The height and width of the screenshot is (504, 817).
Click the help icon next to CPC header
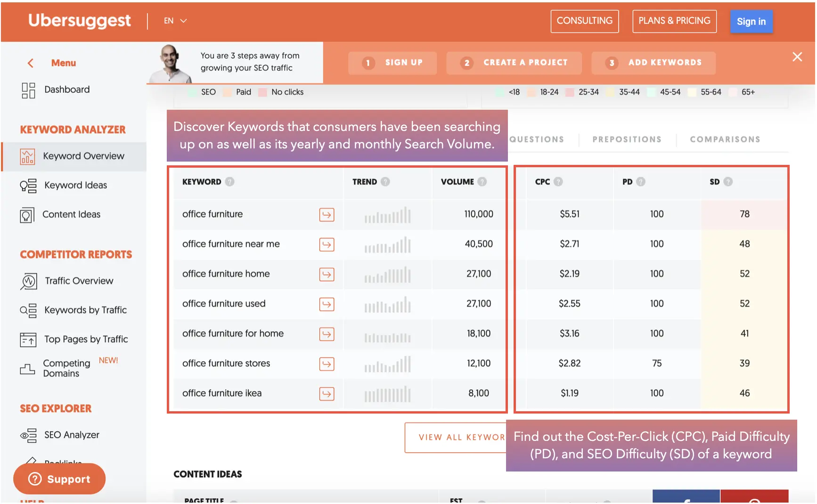pyautogui.click(x=558, y=182)
